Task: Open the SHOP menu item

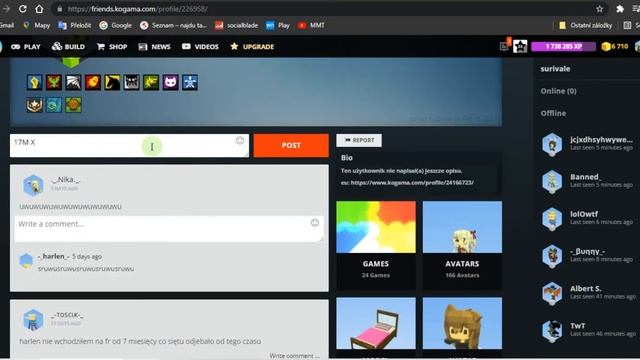Action: click(112, 47)
